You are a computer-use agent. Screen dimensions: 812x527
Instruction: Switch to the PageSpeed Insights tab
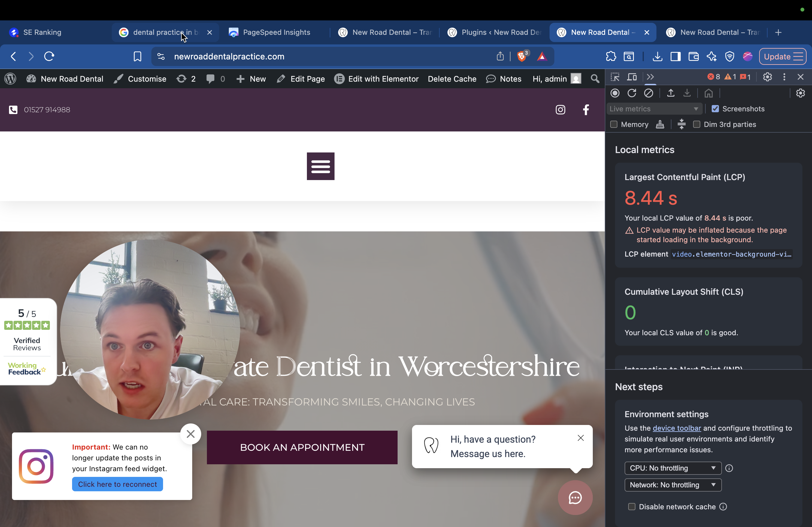tap(276, 32)
